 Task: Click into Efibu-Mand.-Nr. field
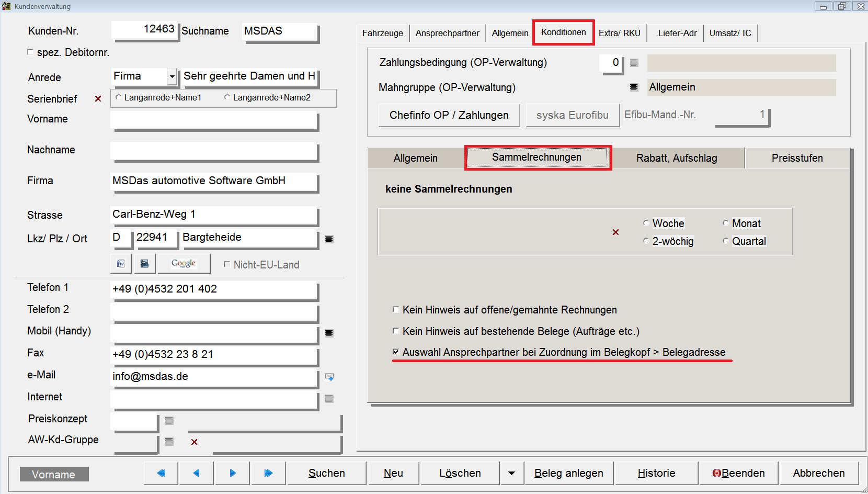click(x=742, y=115)
